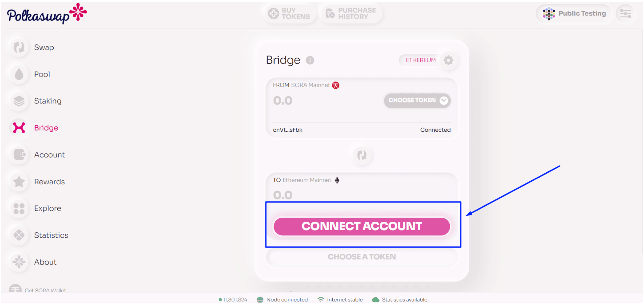Viewport: 644px width, 305px height.
Task: Expand the Choose Token dropdown
Action: pos(417,101)
